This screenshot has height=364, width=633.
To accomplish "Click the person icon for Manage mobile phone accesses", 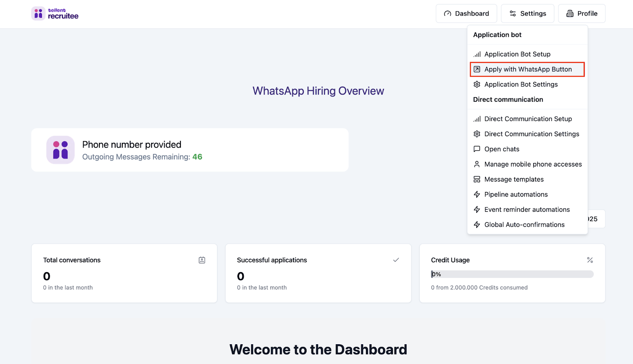I will [x=477, y=164].
